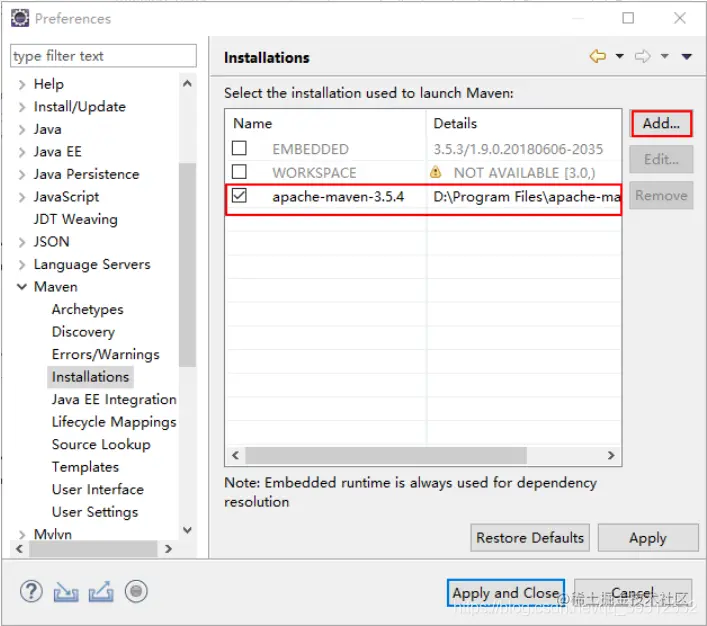Select the EMBEDDED row name
Screen dimensions: 707x626
(x=310, y=149)
